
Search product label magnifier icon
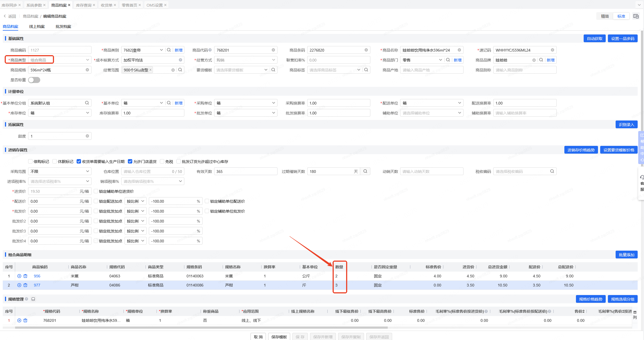click(366, 70)
